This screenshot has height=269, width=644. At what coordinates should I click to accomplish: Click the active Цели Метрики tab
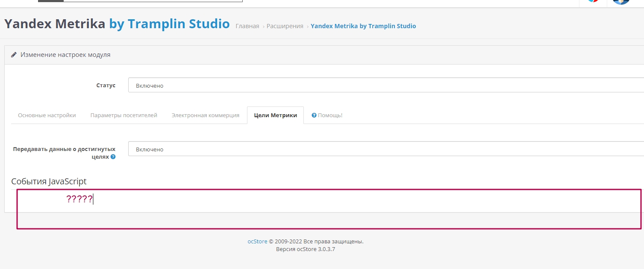point(275,115)
